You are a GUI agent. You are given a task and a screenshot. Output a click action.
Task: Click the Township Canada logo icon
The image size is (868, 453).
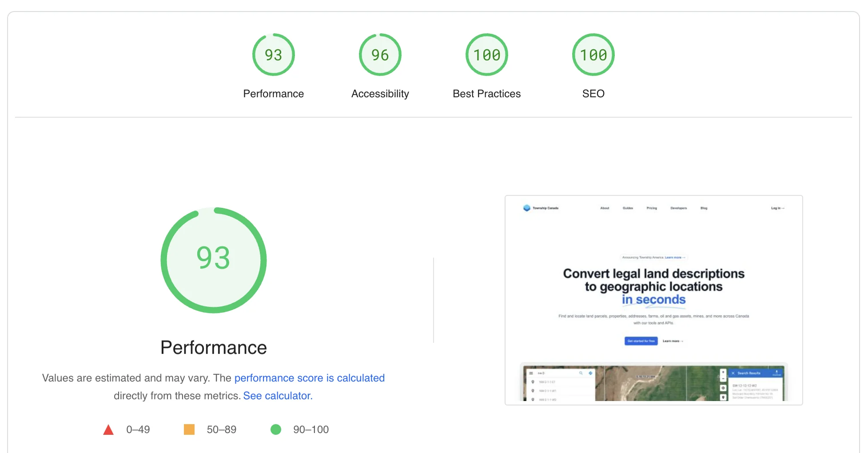coord(527,207)
